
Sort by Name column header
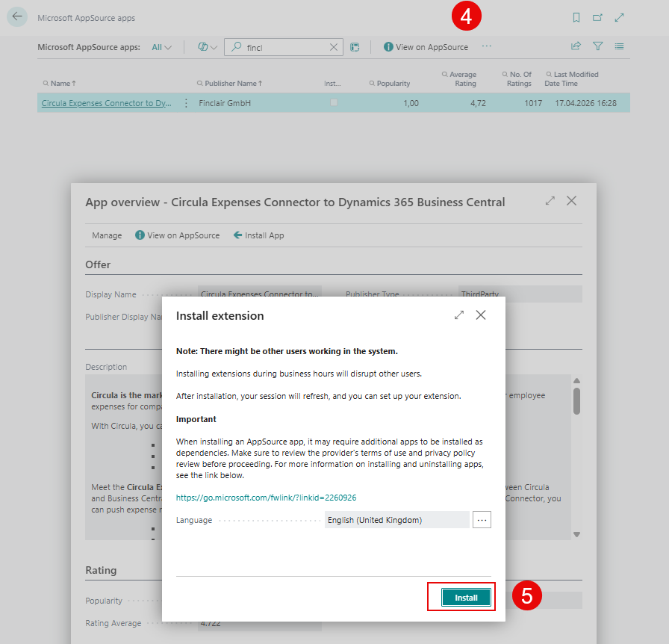59,83
